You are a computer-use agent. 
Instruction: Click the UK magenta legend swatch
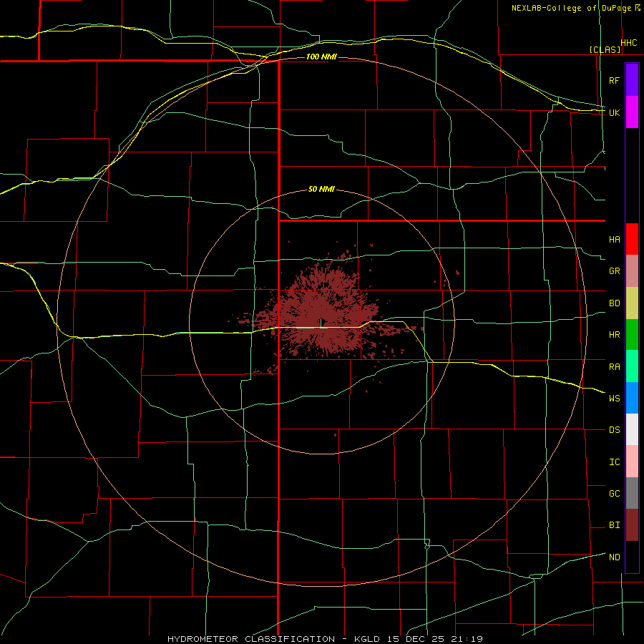pos(632,112)
